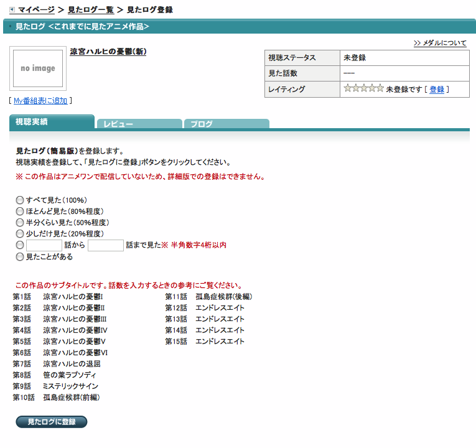Click the 第10話 孤島症候群(前編) row
Image resolution: width=476 pixels, height=448 pixels.
pos(56,398)
